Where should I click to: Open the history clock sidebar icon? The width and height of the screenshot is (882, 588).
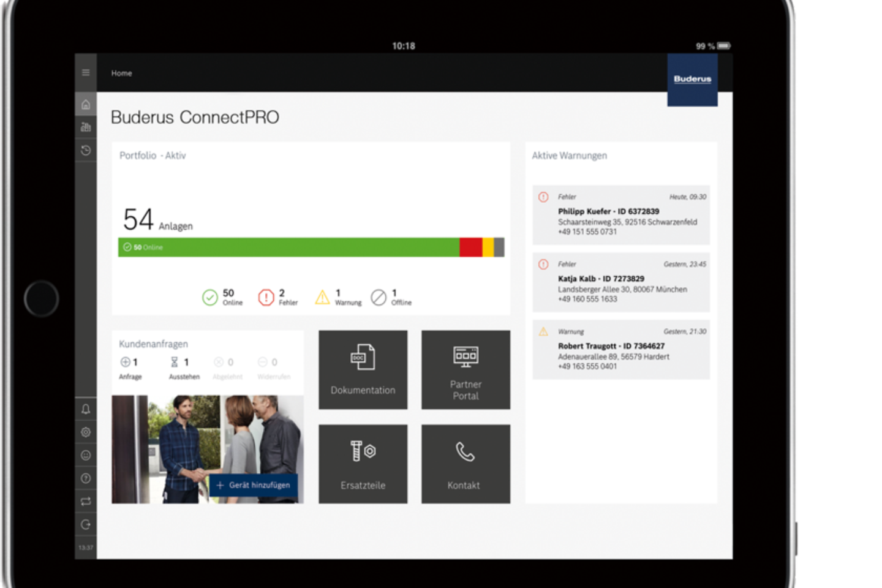point(86,150)
